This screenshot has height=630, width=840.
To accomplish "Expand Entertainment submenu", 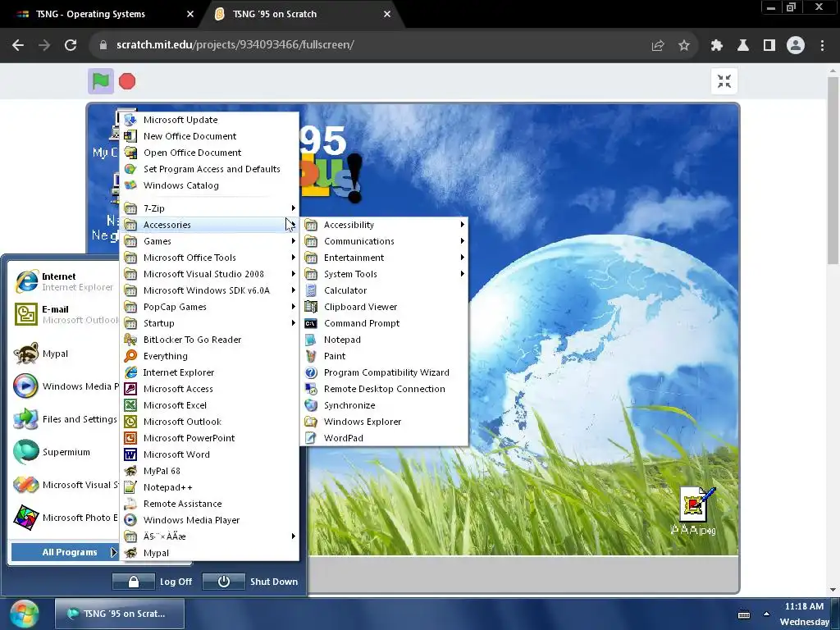I will (x=384, y=258).
